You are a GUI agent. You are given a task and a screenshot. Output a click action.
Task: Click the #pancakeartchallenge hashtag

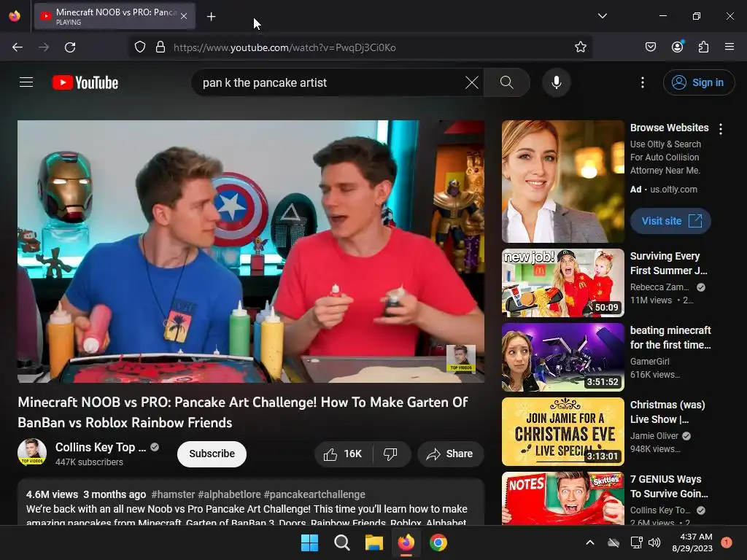click(x=314, y=494)
